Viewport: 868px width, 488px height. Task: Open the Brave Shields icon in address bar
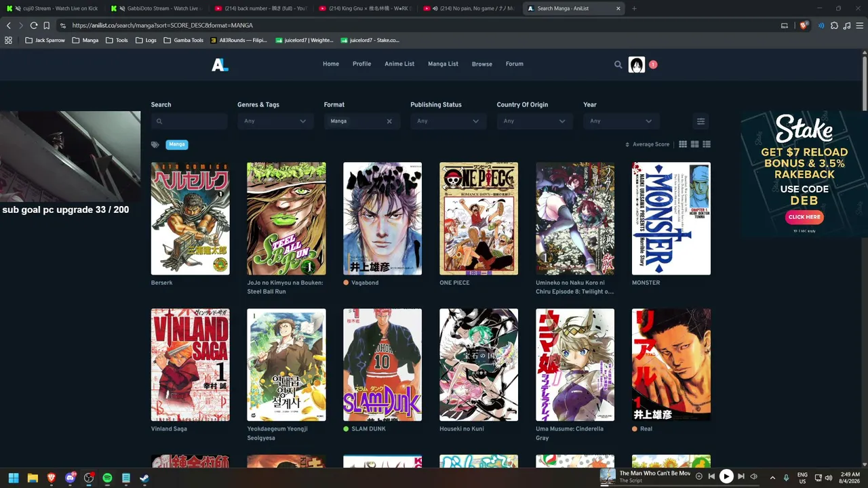pos(804,25)
